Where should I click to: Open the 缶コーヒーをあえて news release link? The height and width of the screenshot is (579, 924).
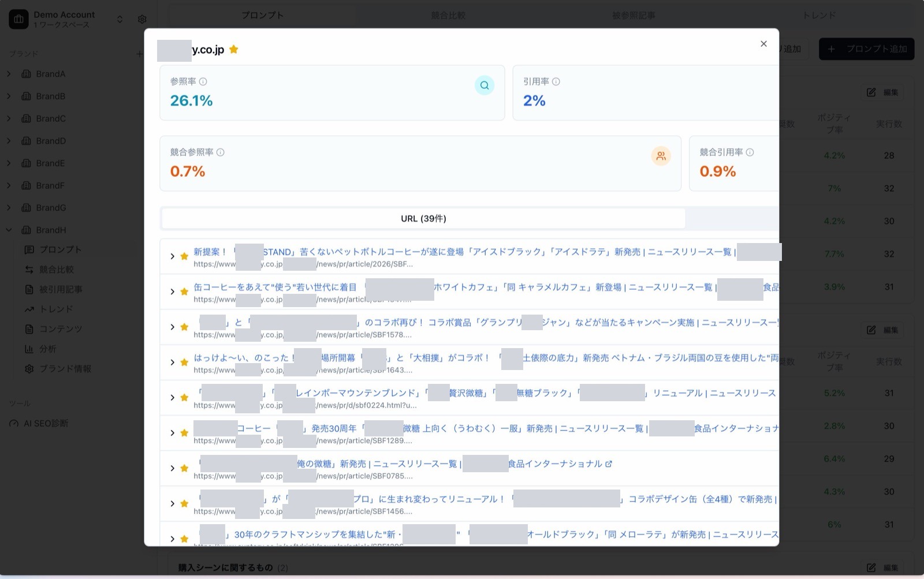[486, 287]
